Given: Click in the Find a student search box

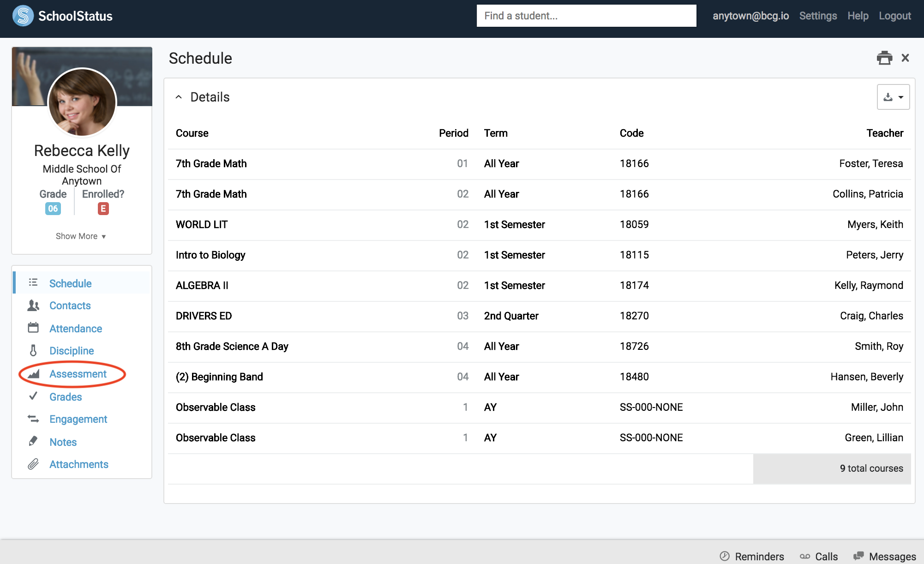Looking at the screenshot, I should coord(586,16).
